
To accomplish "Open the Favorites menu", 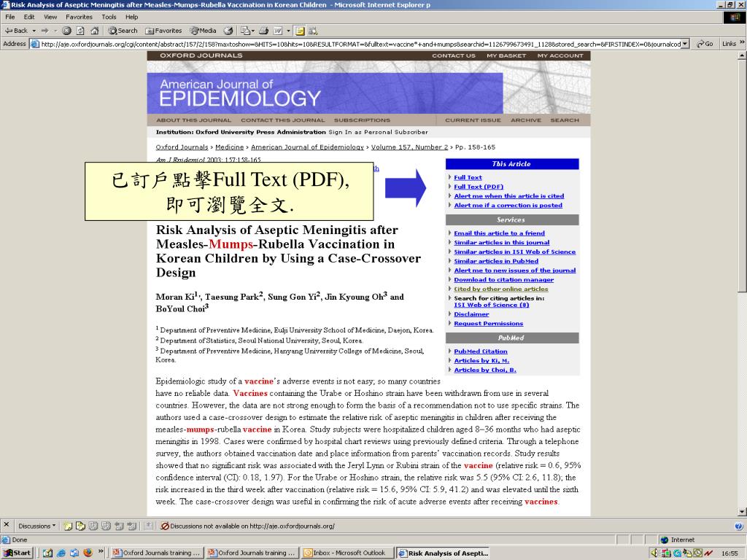I will pos(79,17).
